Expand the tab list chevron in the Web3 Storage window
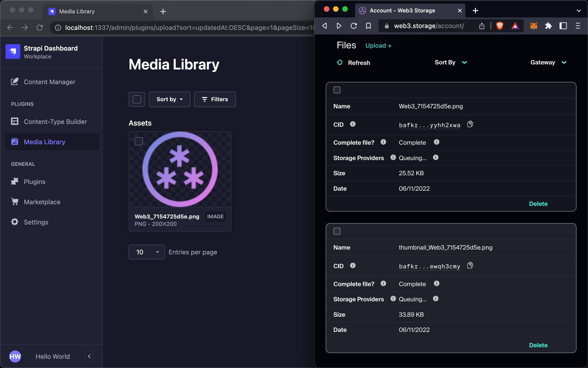Viewport: 588px width, 368px height. (579, 11)
